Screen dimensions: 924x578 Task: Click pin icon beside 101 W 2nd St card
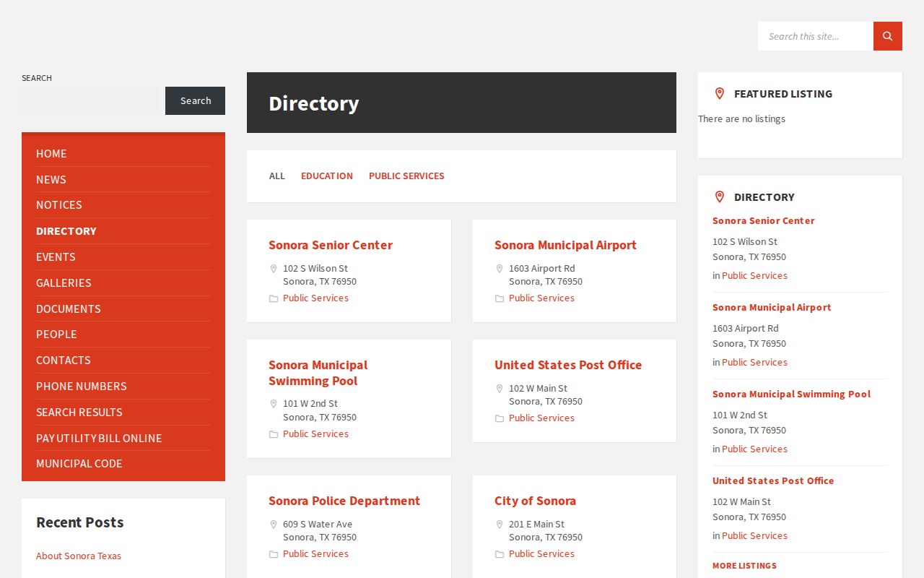tap(274, 403)
